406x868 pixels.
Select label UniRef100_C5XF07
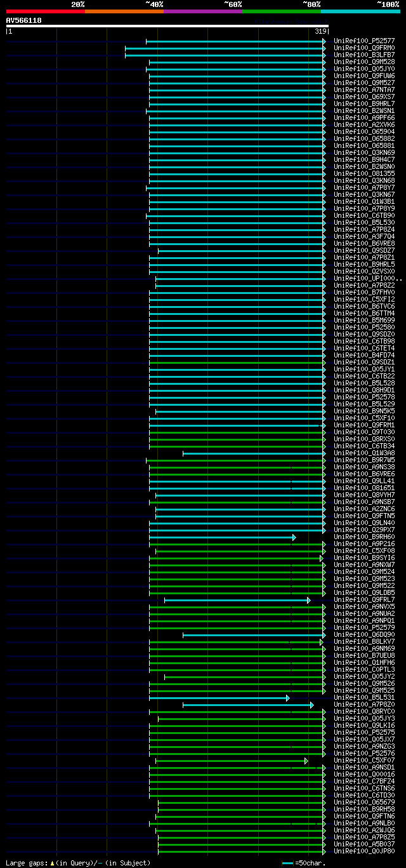click(x=364, y=761)
